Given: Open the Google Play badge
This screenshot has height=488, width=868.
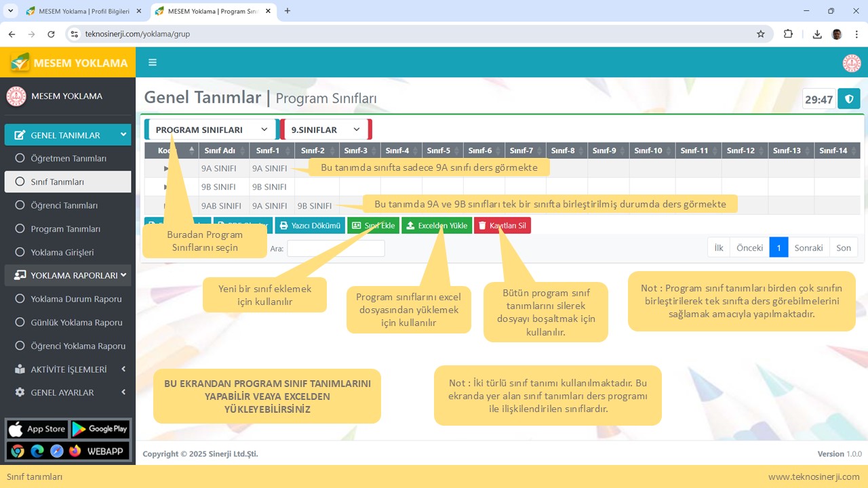Looking at the screenshot, I should 100,429.
